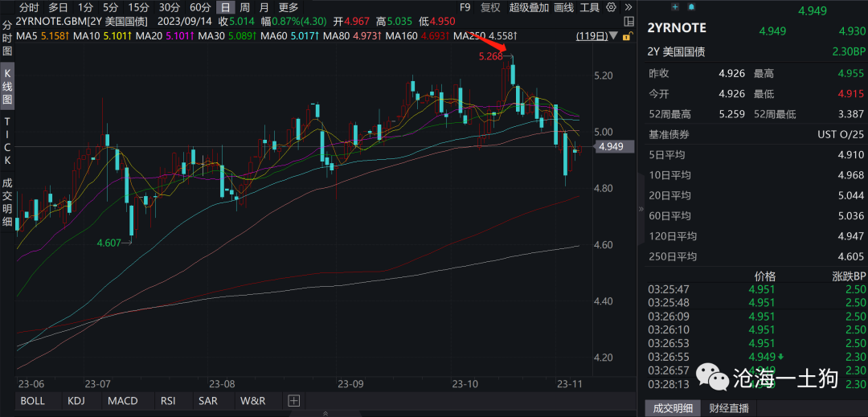Click the 03:26:55 trade row

click(x=757, y=357)
